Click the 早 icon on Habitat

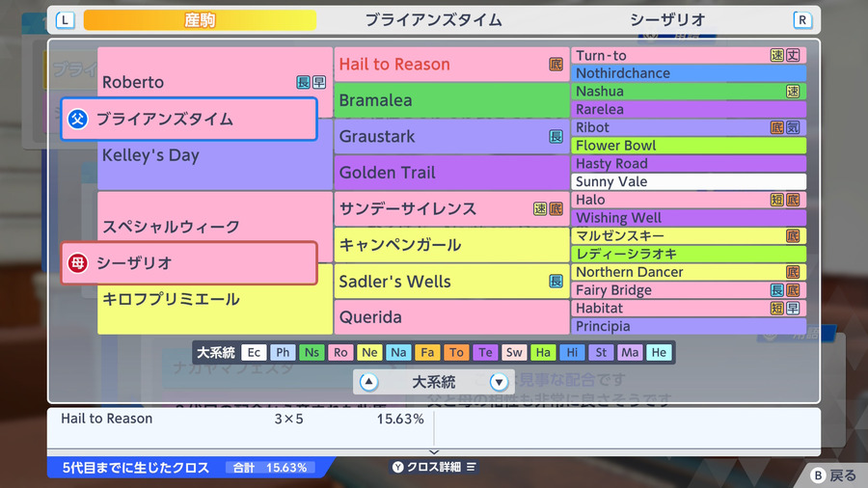pyautogui.click(x=793, y=309)
